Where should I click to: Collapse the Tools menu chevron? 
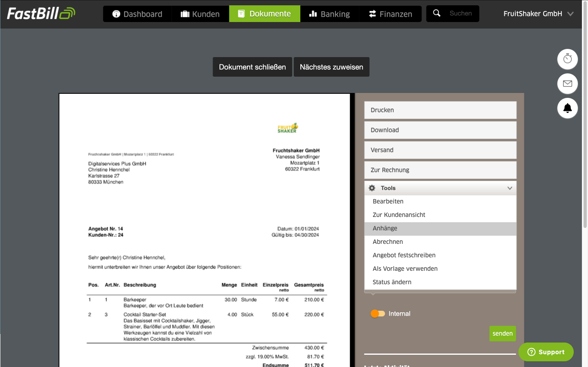(x=510, y=188)
